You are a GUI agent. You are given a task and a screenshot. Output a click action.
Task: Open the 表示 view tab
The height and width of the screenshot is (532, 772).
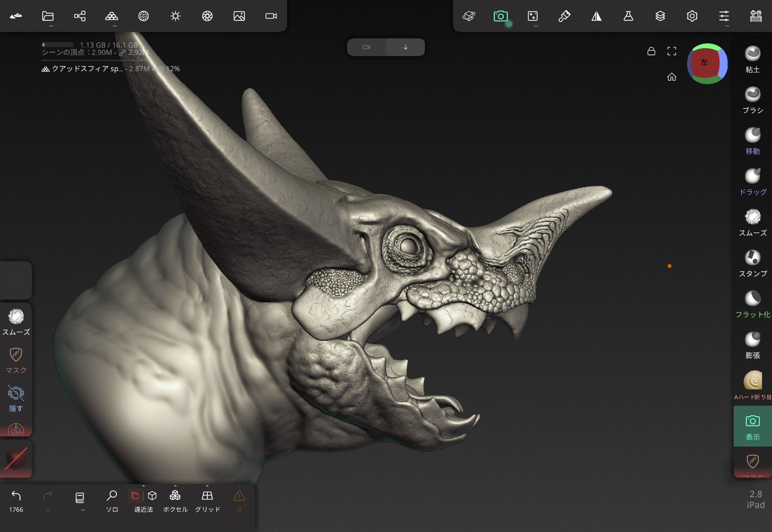point(752,427)
